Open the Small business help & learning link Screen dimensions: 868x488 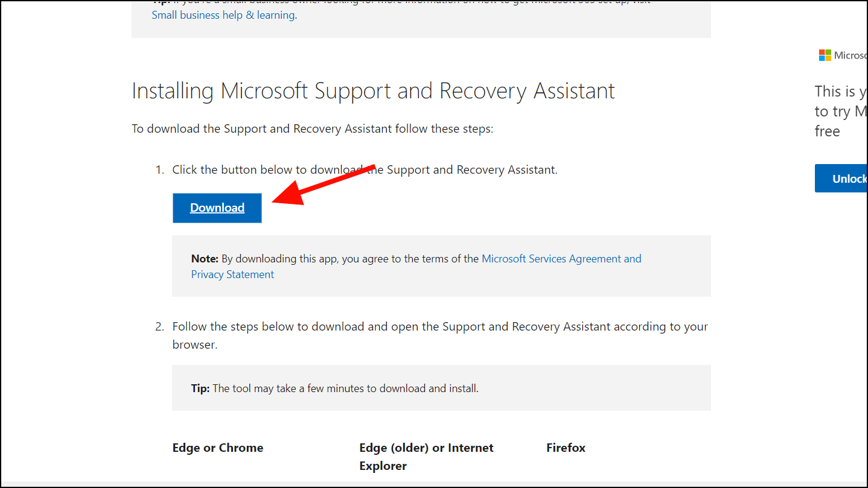pyautogui.click(x=223, y=14)
